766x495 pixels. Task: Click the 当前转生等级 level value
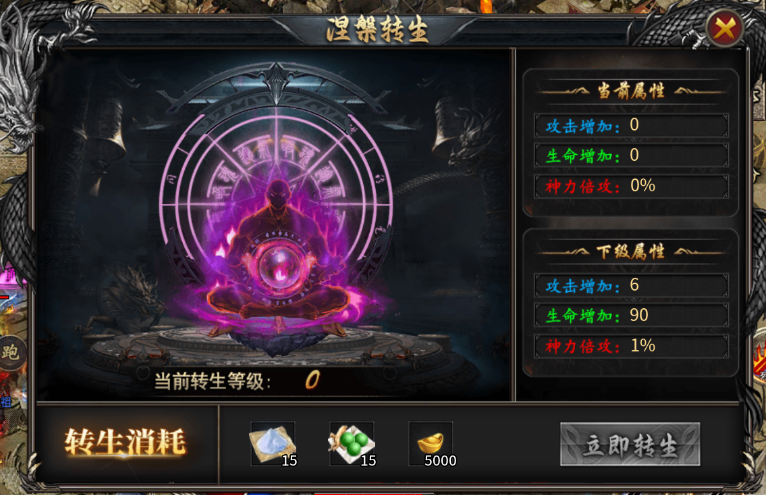(x=312, y=380)
